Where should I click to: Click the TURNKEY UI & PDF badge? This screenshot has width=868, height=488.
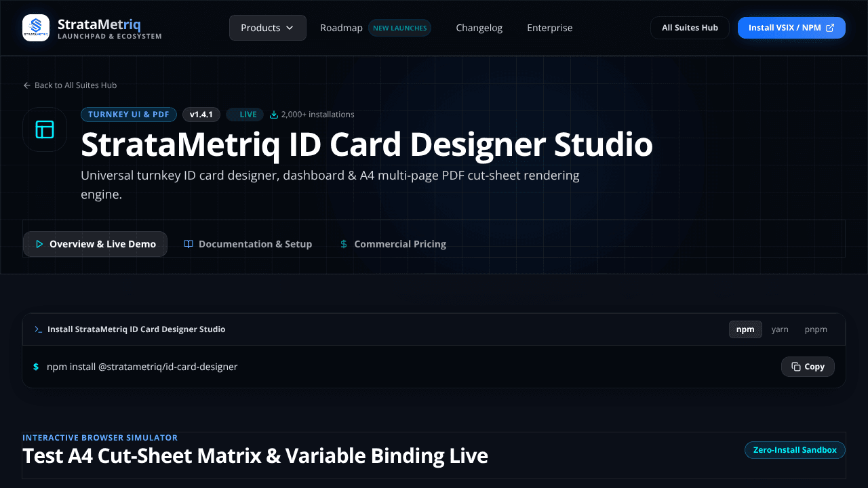pos(129,115)
